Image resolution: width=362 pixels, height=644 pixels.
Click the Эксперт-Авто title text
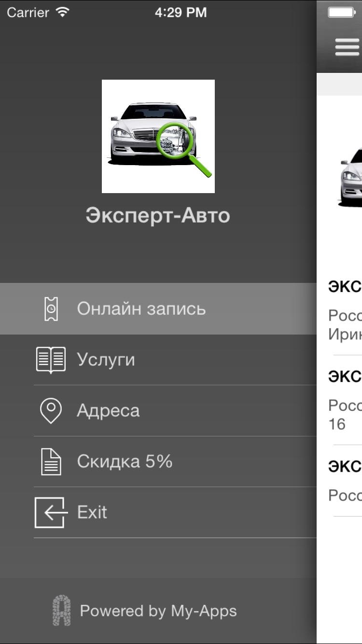pyautogui.click(x=158, y=215)
